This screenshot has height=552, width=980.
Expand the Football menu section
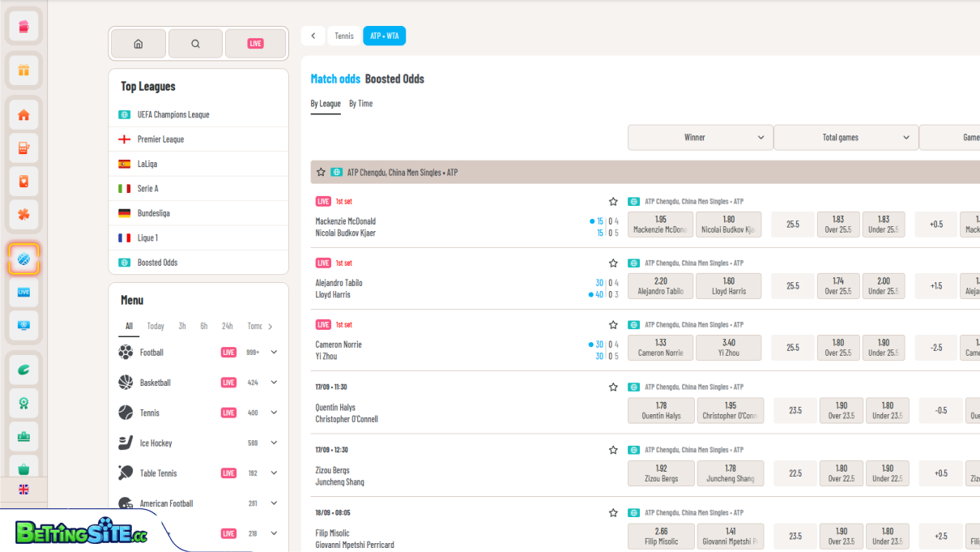click(x=273, y=352)
